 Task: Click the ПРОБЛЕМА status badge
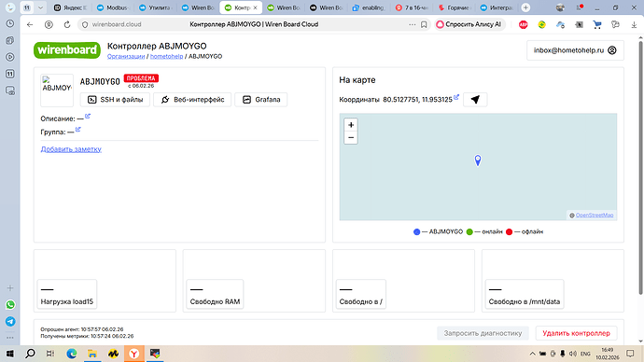141,78
